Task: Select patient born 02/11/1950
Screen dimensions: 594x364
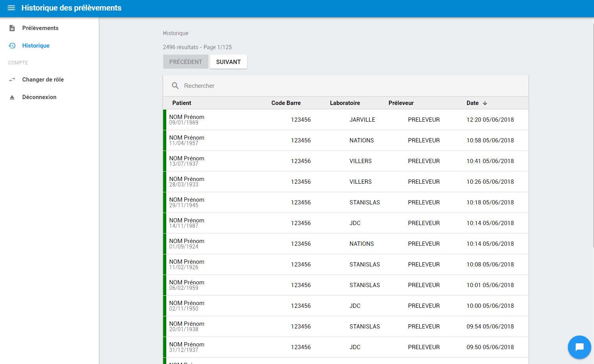Action: [346, 306]
